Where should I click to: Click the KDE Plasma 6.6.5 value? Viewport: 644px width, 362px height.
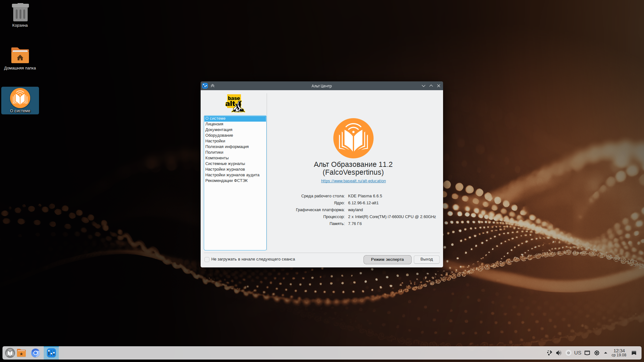pos(365,196)
